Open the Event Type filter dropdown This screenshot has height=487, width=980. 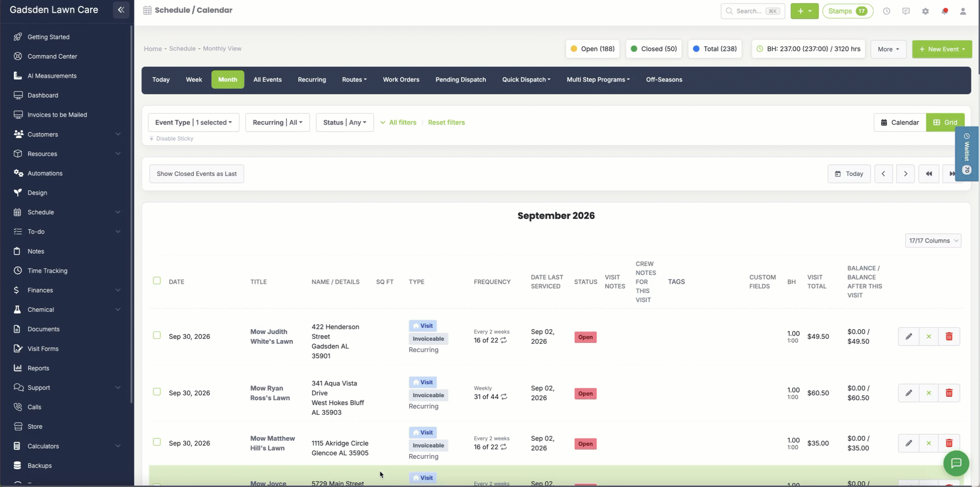click(193, 122)
